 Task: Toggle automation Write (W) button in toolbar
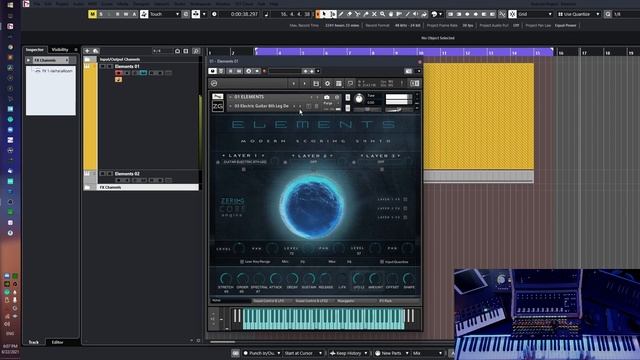click(x=126, y=14)
